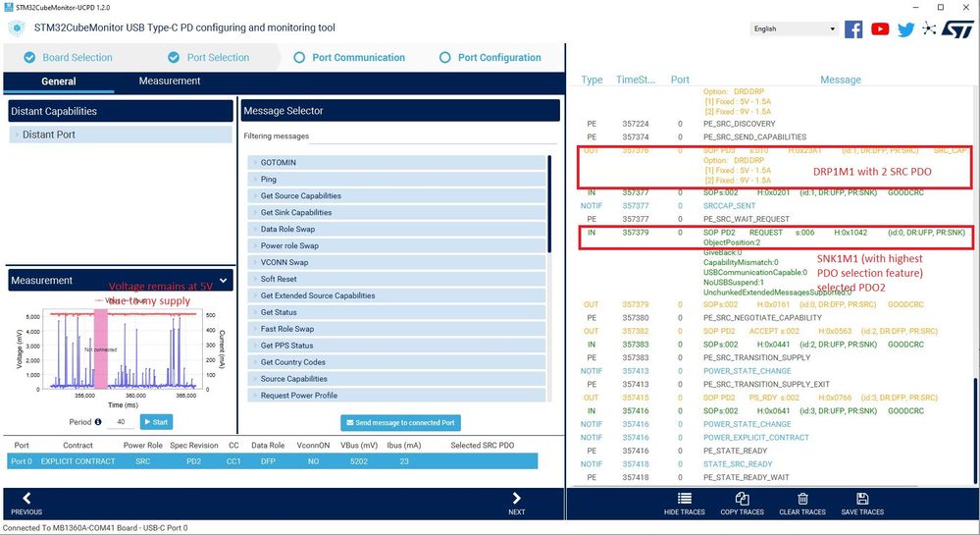Click the STATE_SRC_READY notification
This screenshot has width=980, height=535.
click(x=738, y=464)
